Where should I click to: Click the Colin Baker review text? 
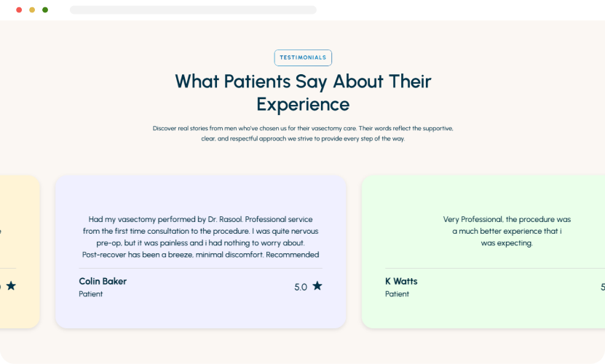(x=201, y=237)
